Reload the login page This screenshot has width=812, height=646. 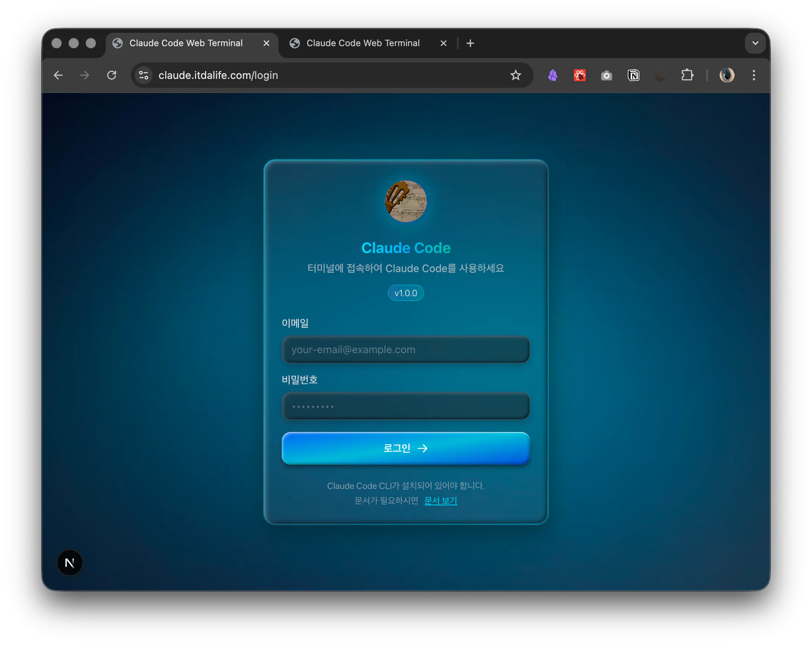click(112, 75)
